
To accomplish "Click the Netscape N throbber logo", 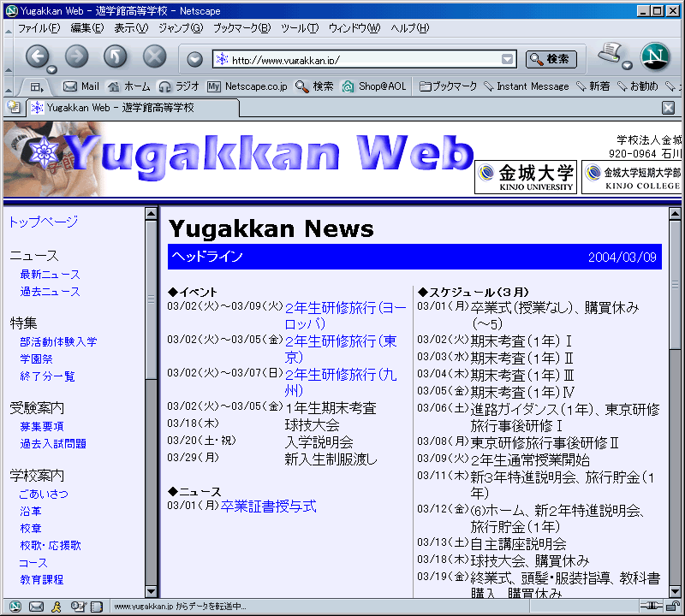I will tap(655, 56).
